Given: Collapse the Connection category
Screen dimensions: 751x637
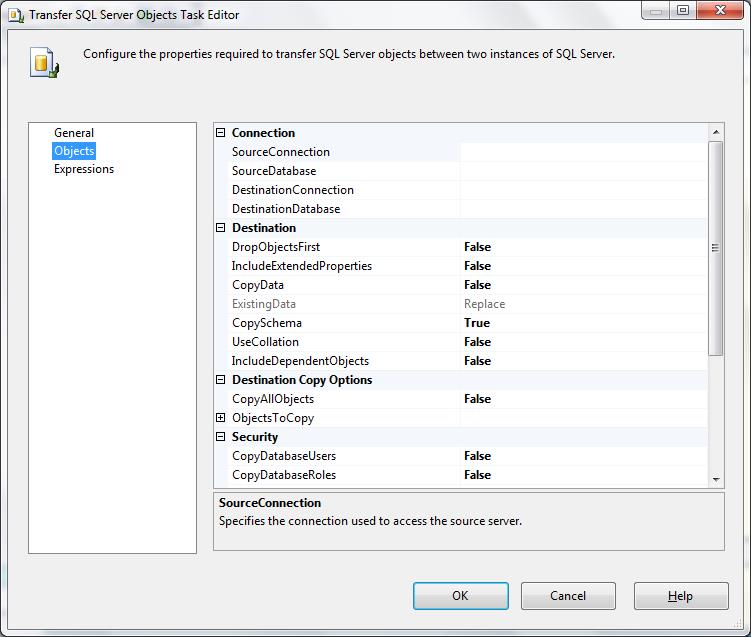Looking at the screenshot, I should point(221,133).
